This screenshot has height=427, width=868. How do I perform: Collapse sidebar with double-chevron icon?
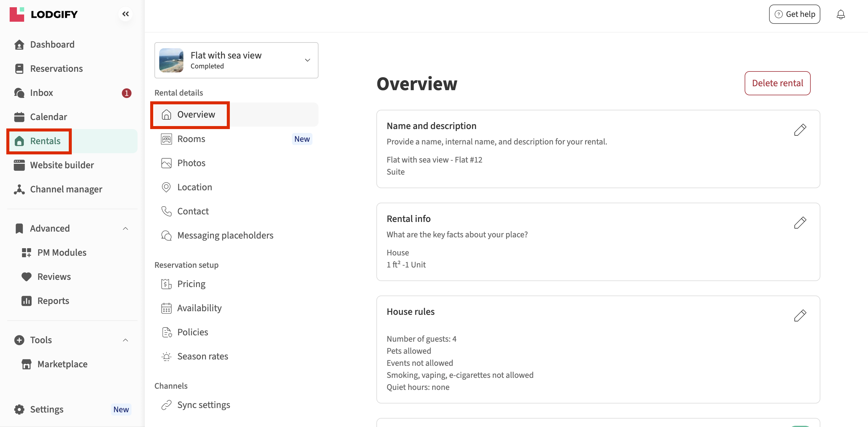(x=125, y=14)
